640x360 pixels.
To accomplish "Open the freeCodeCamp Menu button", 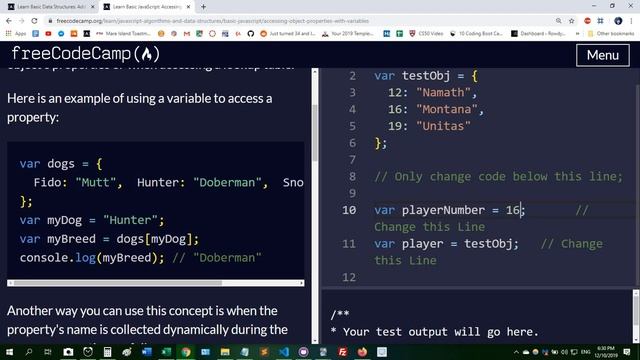I will pyautogui.click(x=602, y=55).
